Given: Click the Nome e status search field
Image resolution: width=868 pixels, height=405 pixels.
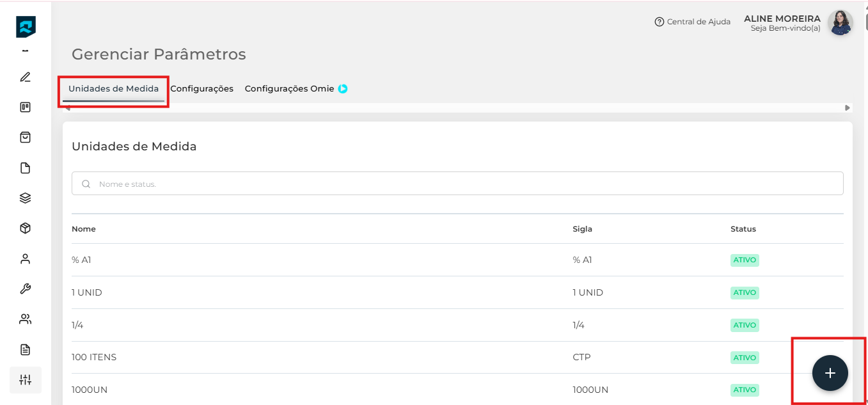Looking at the screenshot, I should [x=457, y=184].
